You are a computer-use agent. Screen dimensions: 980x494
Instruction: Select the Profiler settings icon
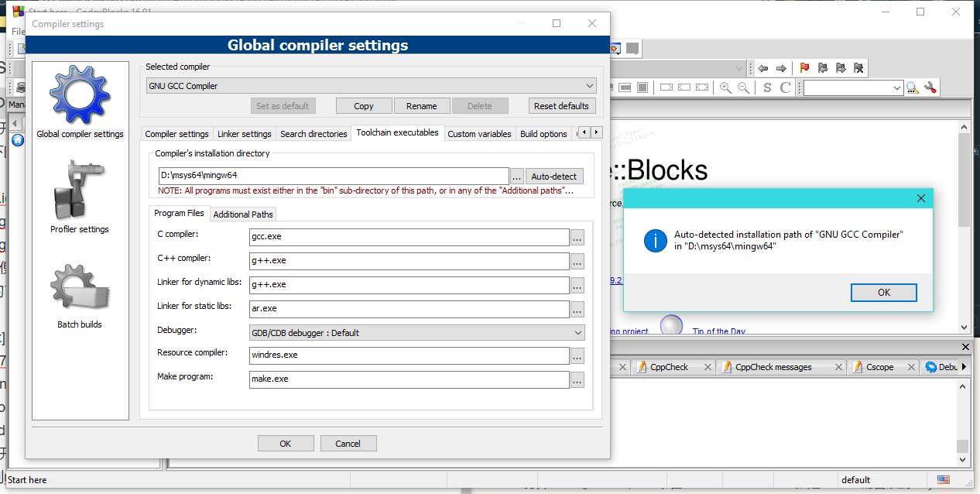pos(80,197)
